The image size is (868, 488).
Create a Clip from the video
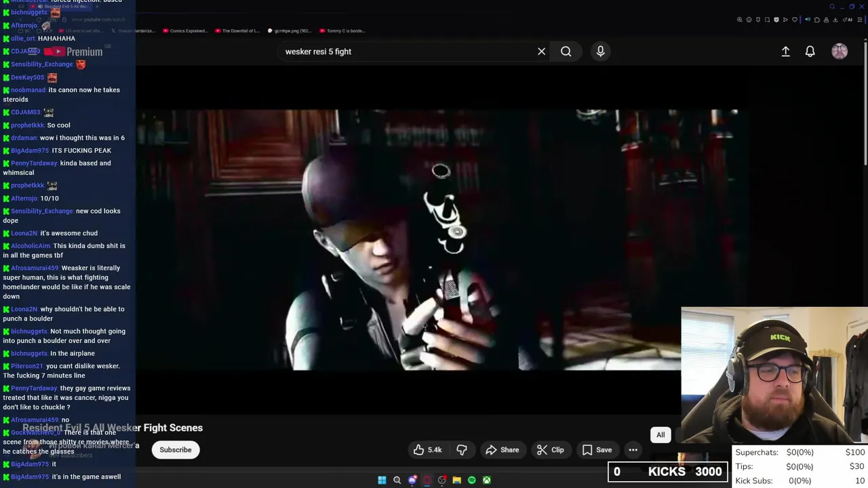(551, 450)
